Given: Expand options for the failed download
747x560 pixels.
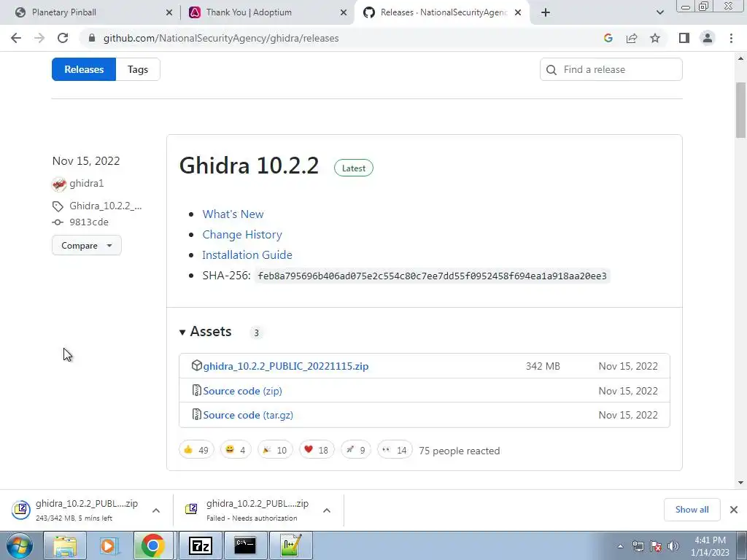Looking at the screenshot, I should point(327,510).
